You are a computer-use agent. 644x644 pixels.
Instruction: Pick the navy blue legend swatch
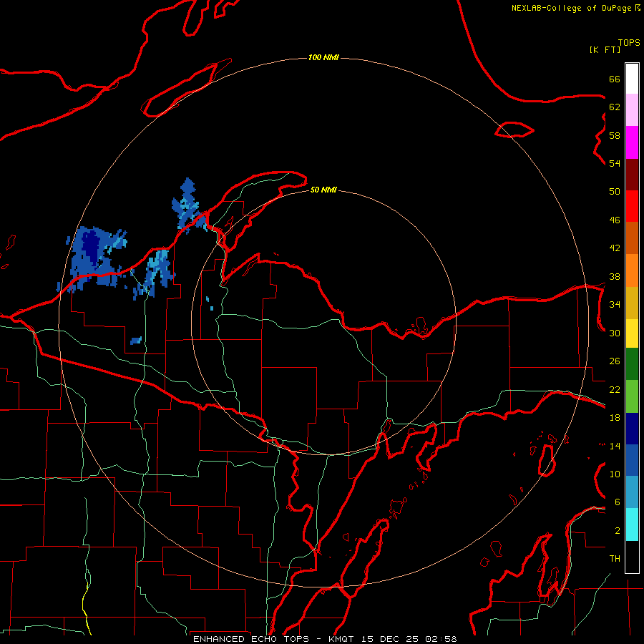(632, 429)
